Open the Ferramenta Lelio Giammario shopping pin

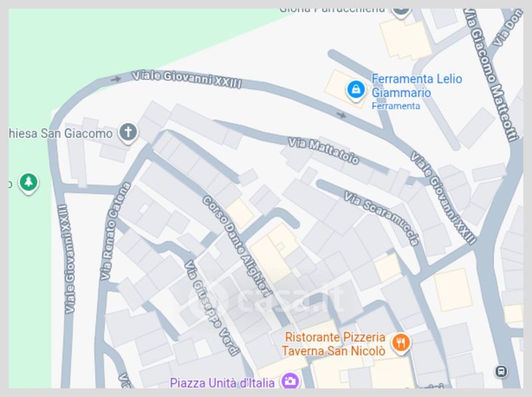pos(355,90)
